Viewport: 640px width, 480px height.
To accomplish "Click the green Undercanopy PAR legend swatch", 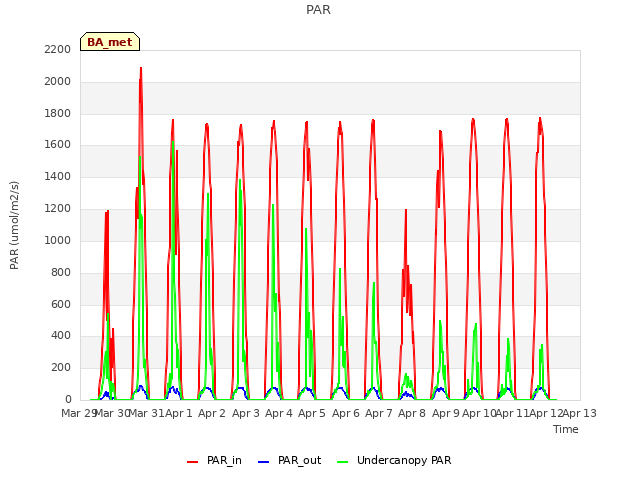I will (x=342, y=462).
